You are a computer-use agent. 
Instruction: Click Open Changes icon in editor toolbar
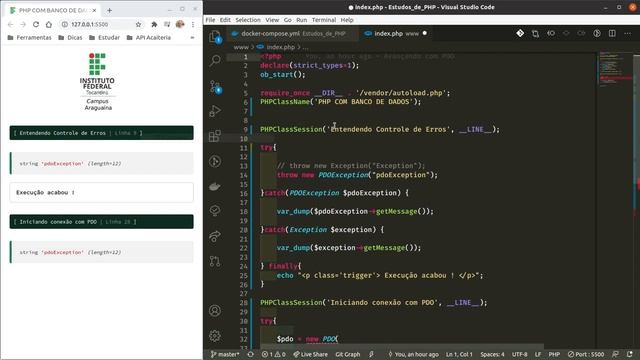tap(535, 33)
